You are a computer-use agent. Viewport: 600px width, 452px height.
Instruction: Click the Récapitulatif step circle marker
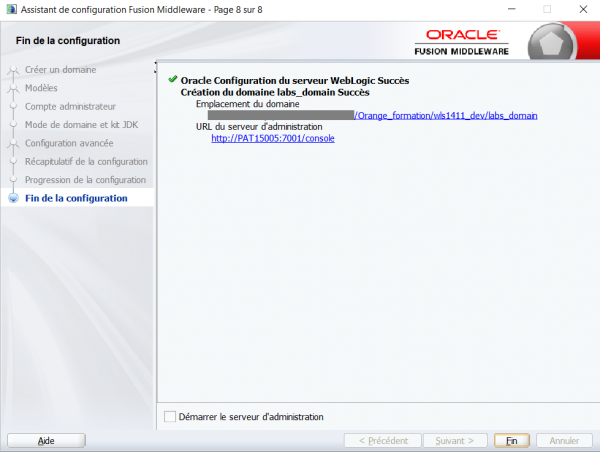[13, 161]
